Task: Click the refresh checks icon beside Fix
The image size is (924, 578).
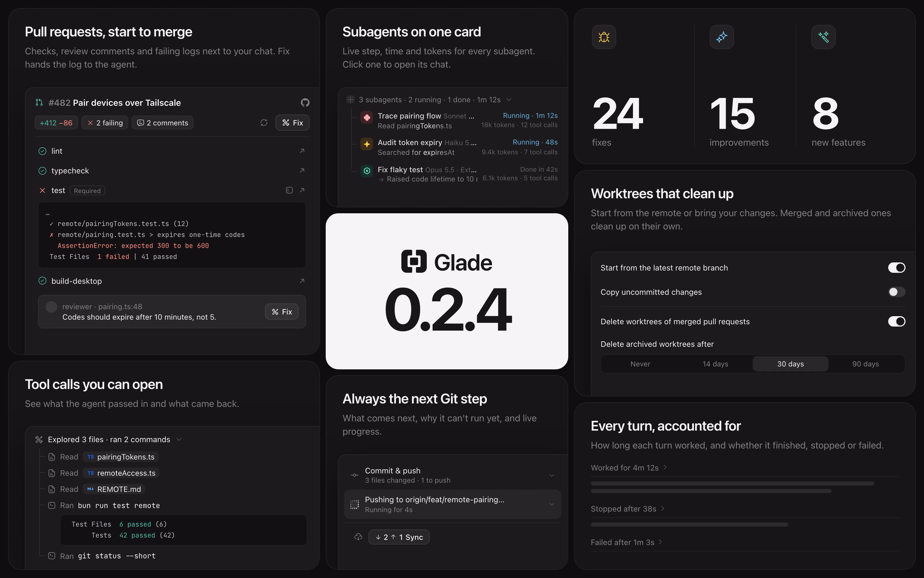Action: tap(264, 123)
